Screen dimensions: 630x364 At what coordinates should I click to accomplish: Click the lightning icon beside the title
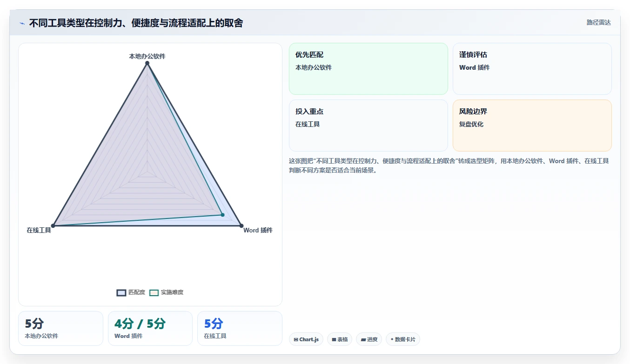point(22,23)
